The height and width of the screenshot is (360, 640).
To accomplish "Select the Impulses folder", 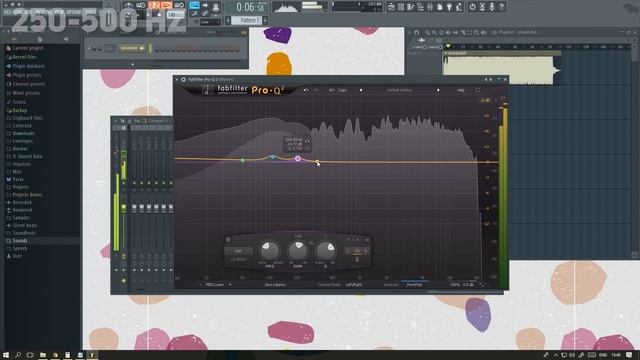I will tap(19, 164).
